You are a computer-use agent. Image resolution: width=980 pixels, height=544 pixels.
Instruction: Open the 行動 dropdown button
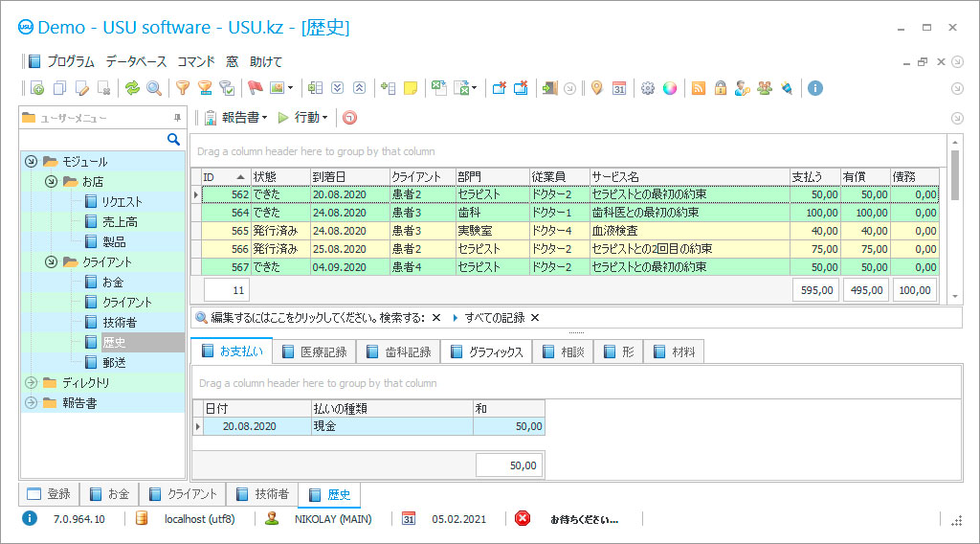[x=303, y=117]
